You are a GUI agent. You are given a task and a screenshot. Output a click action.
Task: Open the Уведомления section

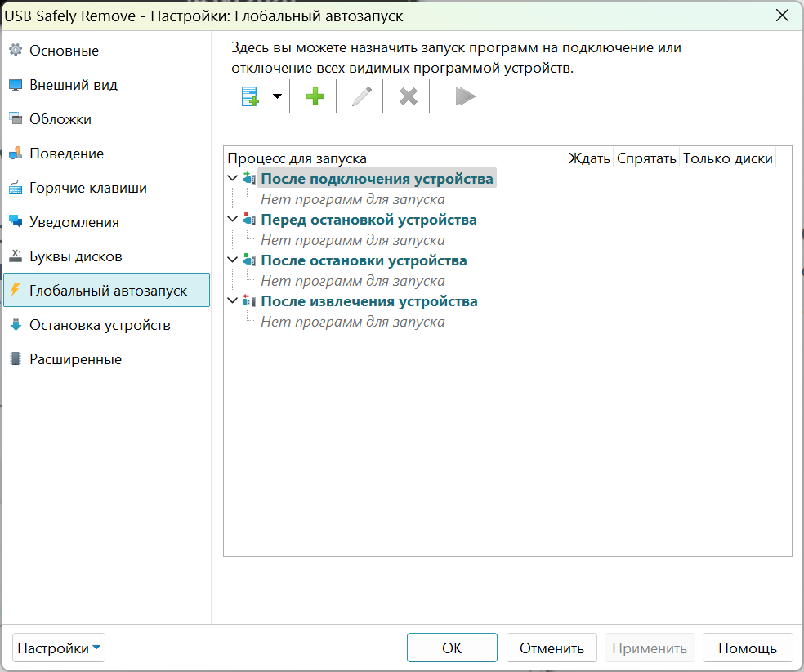107,222
